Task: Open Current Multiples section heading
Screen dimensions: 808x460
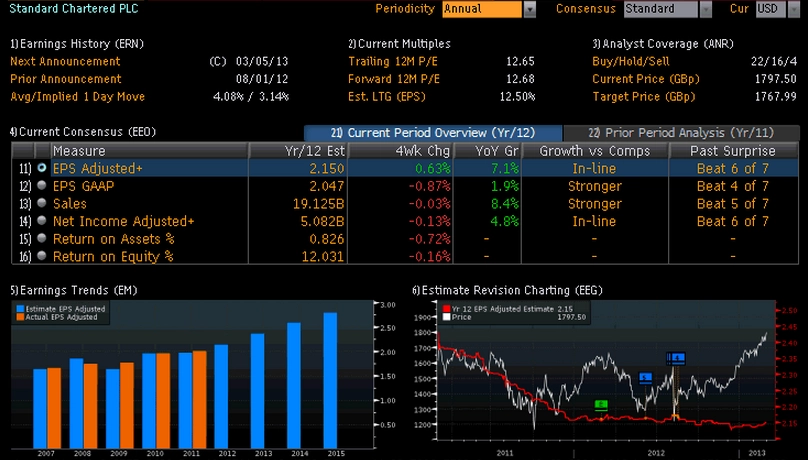Action: point(399,44)
